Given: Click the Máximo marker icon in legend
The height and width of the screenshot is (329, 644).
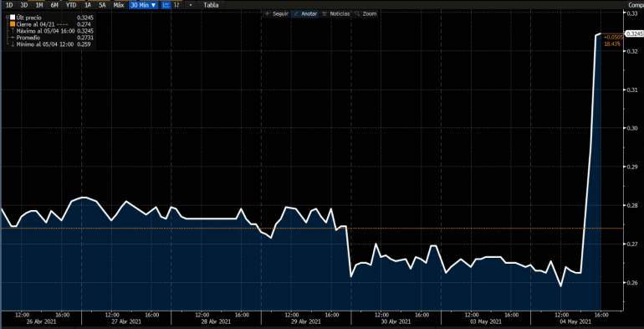Looking at the screenshot, I should (13, 31).
